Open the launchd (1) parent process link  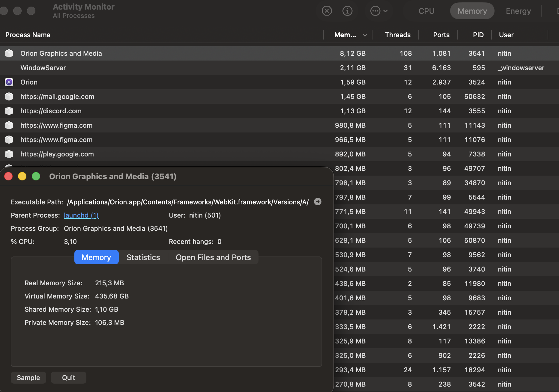pyautogui.click(x=81, y=215)
